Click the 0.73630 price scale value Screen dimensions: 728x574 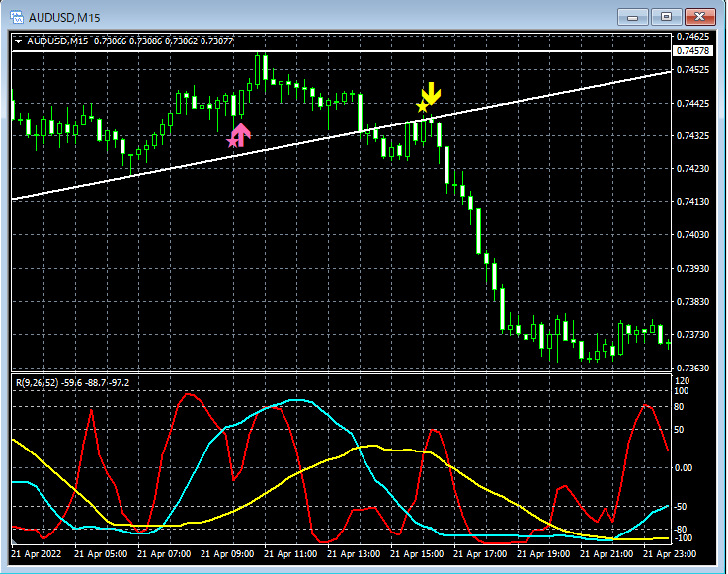pyautogui.click(x=692, y=369)
